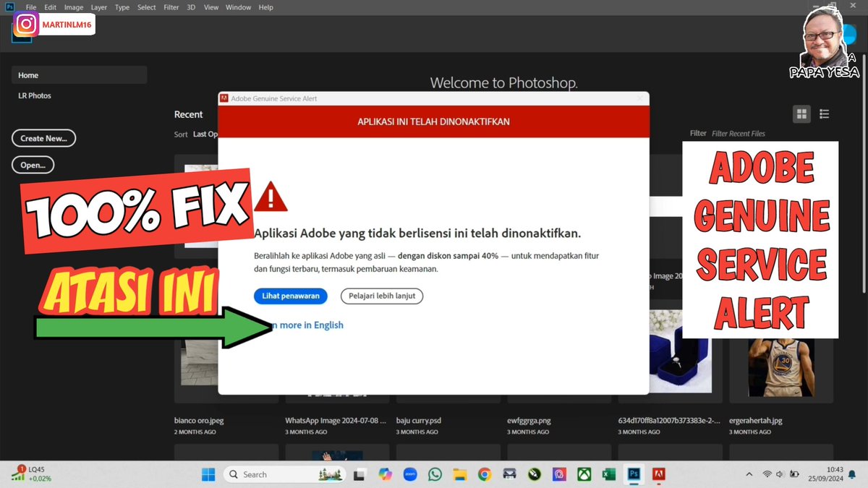This screenshot has height=488, width=868.
Task: Open the Layer menu
Action: pos(99,7)
